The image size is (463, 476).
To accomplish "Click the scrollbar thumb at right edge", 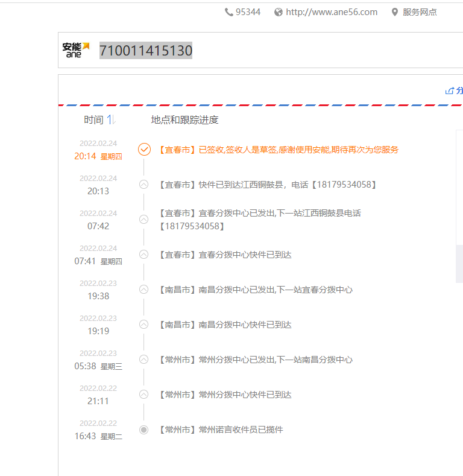I will click(x=459, y=264).
